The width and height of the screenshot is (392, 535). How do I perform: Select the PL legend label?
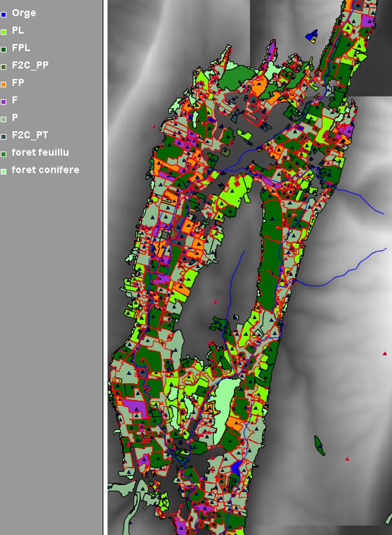(x=18, y=30)
